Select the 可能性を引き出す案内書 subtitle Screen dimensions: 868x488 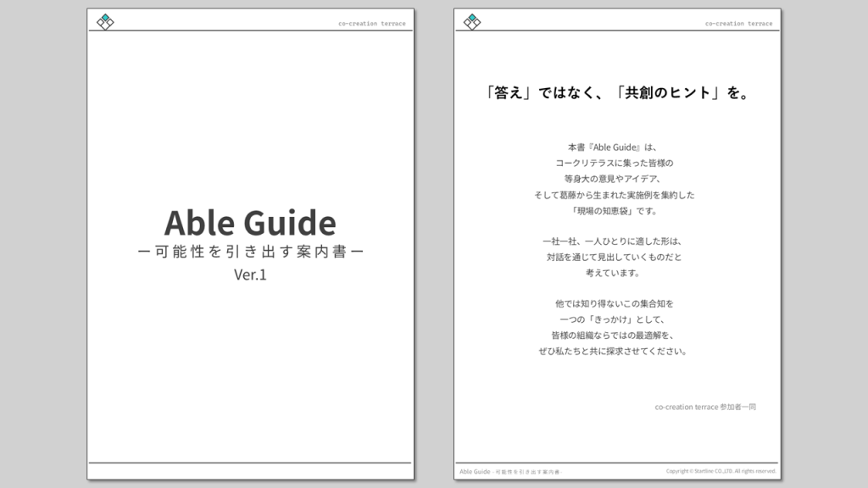click(x=249, y=252)
